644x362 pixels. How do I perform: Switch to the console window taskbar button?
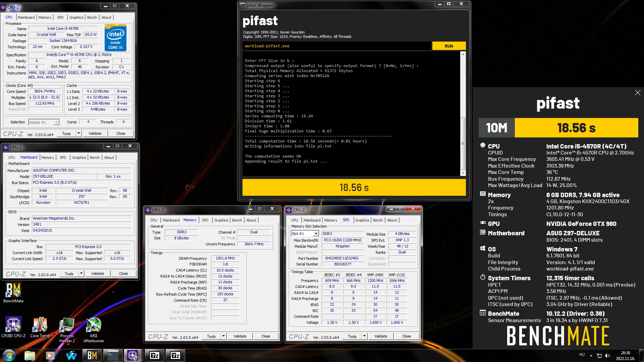click(x=112, y=355)
